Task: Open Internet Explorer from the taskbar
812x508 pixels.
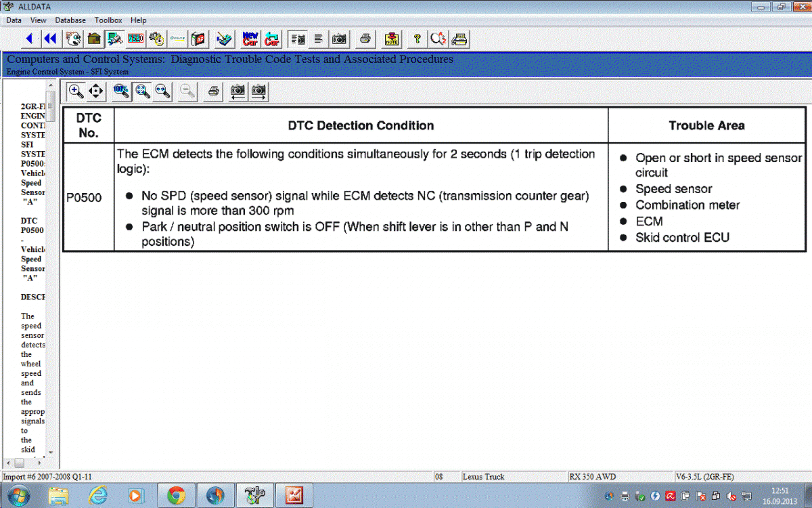Action: [x=98, y=495]
